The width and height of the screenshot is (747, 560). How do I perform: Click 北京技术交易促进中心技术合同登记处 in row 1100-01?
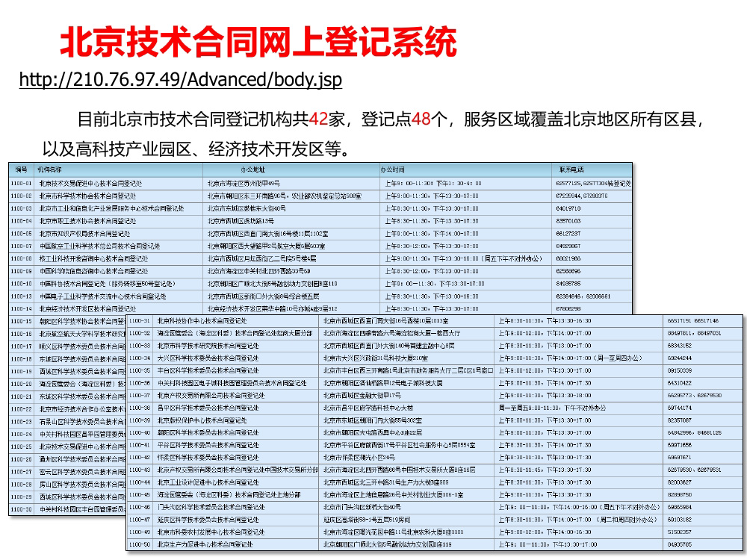[90, 184]
